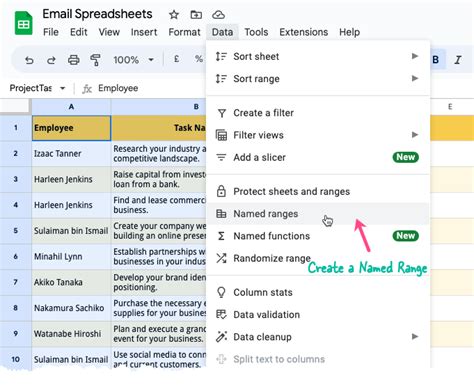Select the Akiko Tanaka cell
Screen dimensions: 474x389
click(x=71, y=282)
